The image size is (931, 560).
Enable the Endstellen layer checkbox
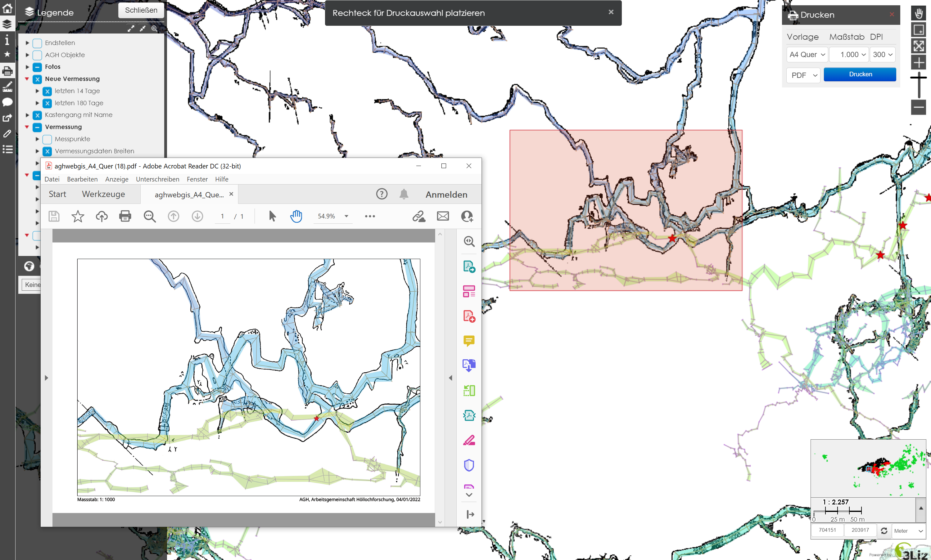click(37, 43)
